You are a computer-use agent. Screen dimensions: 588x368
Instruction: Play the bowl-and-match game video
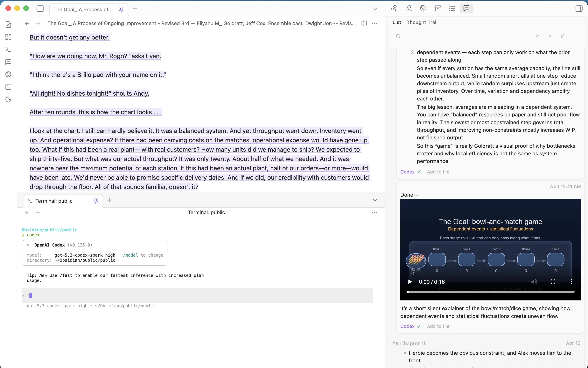[410, 282]
